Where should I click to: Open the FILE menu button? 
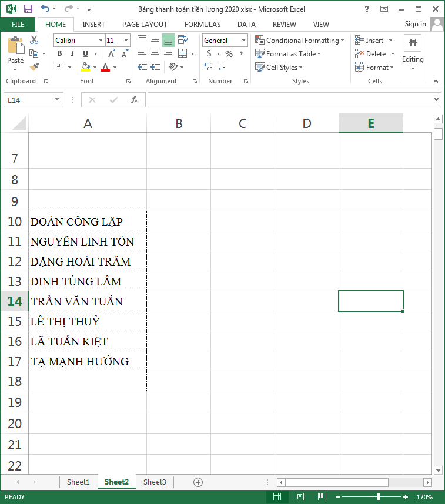(18, 25)
